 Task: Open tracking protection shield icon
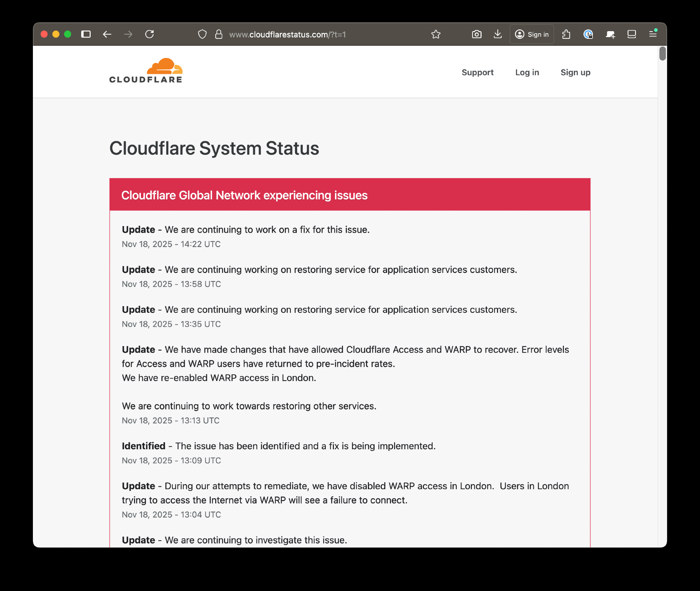click(x=202, y=34)
